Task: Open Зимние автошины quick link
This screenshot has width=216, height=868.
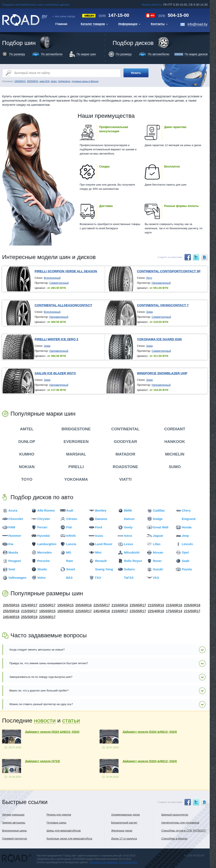Action: (14, 822)
